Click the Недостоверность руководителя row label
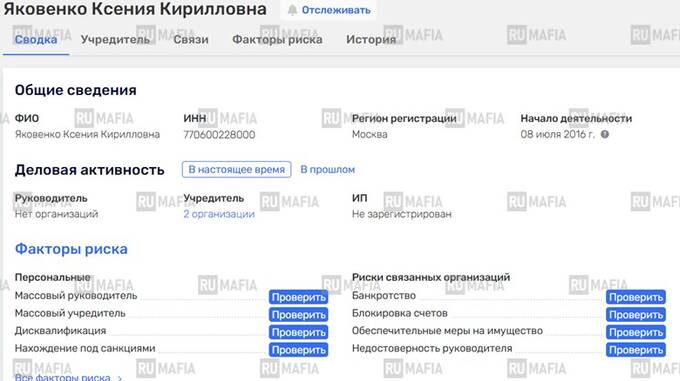The image size is (680, 381). [432, 348]
